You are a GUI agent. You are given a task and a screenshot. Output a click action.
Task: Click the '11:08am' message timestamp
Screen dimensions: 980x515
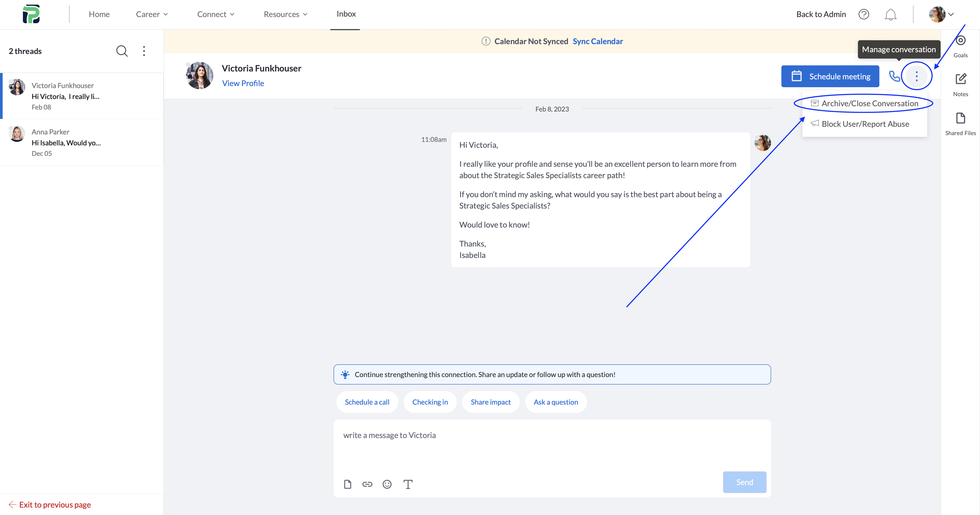pos(434,139)
